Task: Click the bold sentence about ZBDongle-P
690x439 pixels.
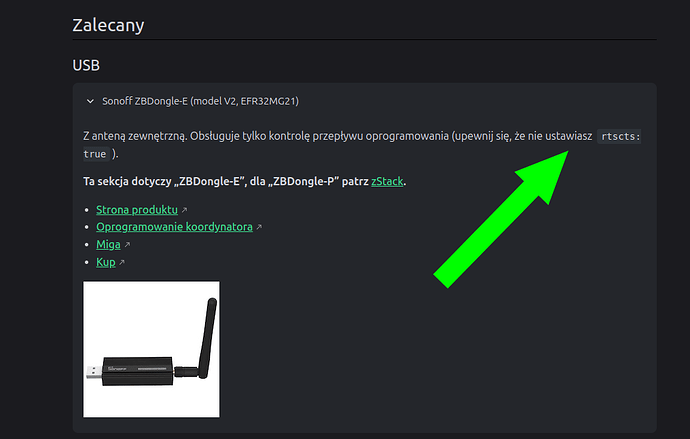Action: point(245,181)
